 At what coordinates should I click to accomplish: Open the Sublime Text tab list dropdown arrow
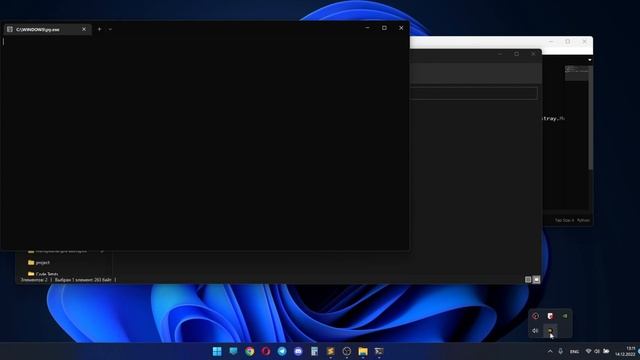[590, 60]
